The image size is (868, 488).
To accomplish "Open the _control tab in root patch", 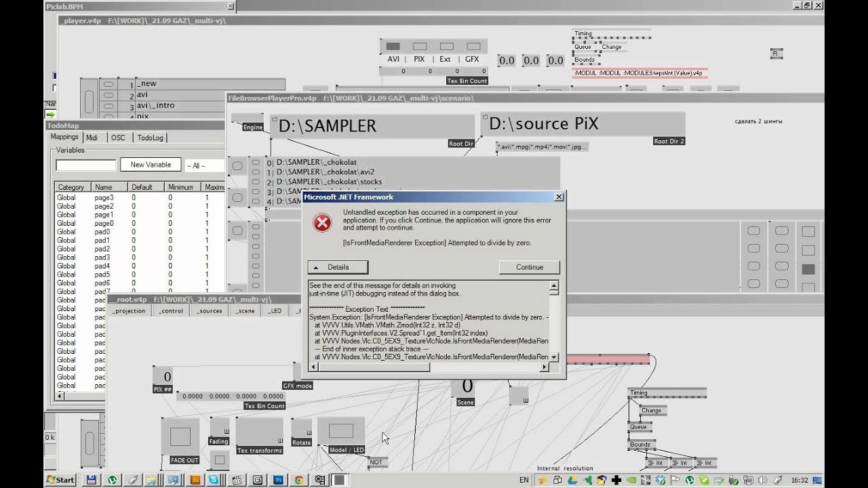I will click(x=170, y=311).
